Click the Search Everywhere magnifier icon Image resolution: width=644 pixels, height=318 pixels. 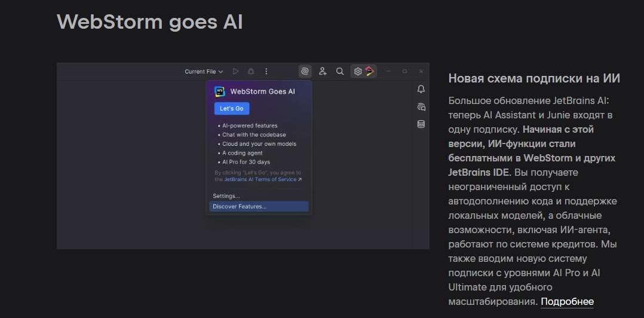point(340,72)
